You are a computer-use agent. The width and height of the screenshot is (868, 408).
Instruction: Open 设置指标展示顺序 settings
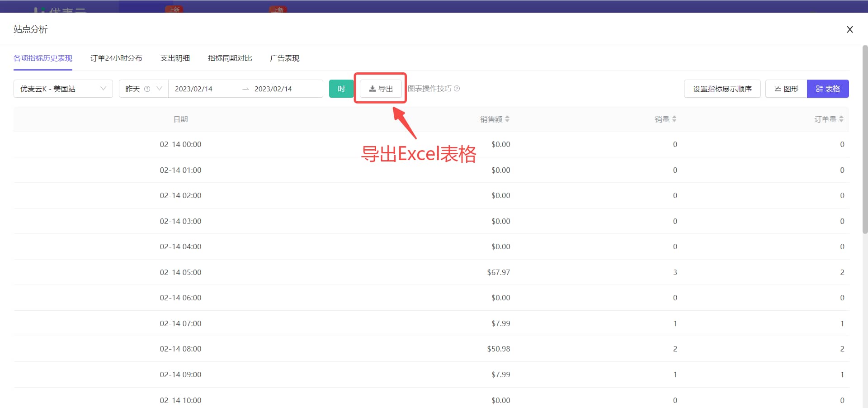tap(722, 89)
